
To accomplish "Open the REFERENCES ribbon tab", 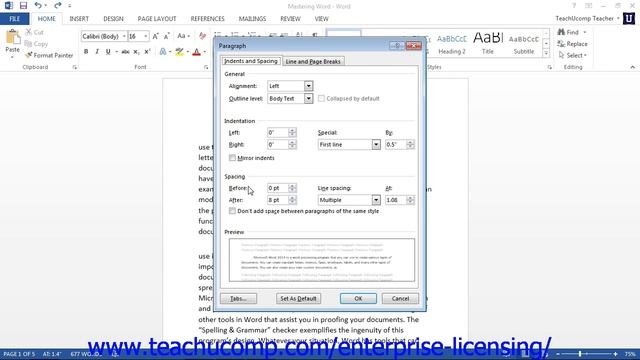I will point(207,19).
